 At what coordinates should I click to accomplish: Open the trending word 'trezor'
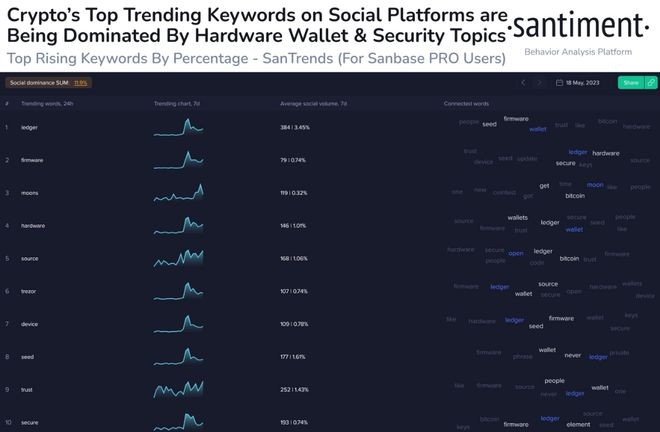[28, 291]
